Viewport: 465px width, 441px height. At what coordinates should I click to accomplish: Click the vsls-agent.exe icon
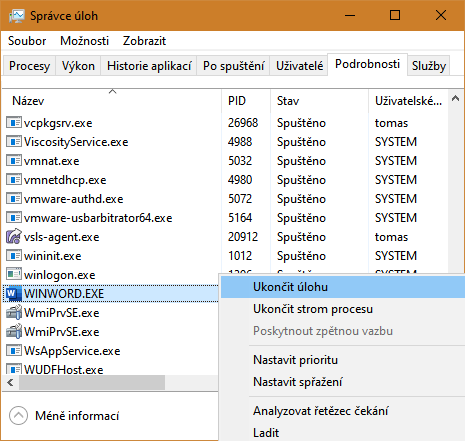click(14, 237)
